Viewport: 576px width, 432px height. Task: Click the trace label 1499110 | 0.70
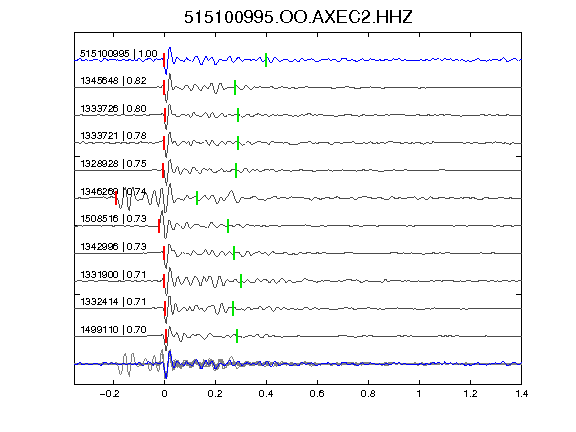(114, 330)
